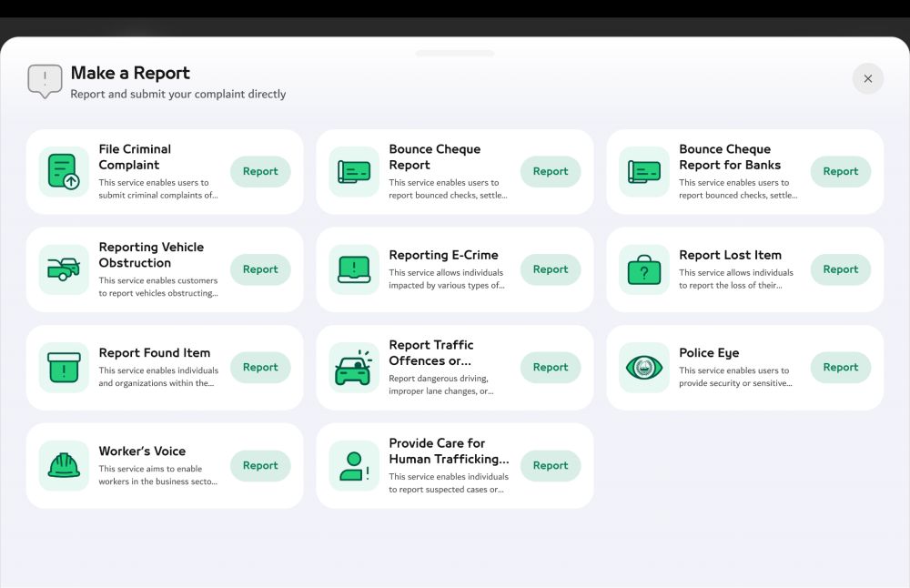Click the File Criminal Complaint document icon
Screen dimensions: 910x588
tap(64, 171)
